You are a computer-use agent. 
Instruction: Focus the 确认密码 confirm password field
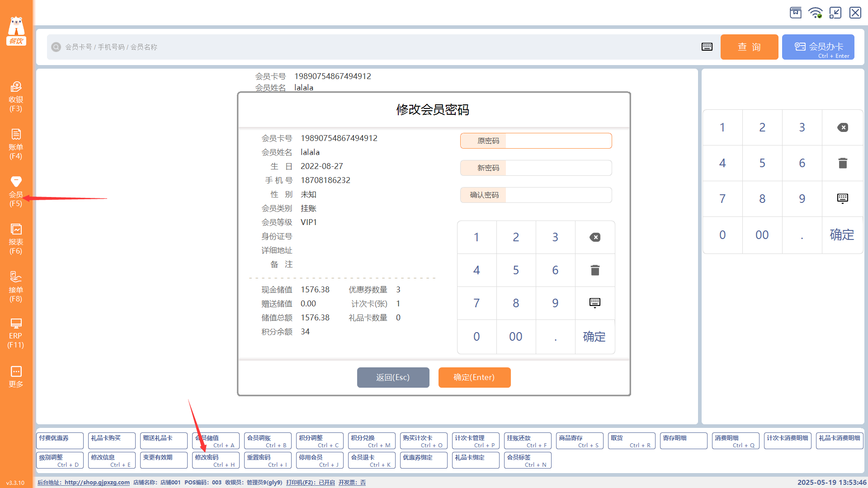558,195
